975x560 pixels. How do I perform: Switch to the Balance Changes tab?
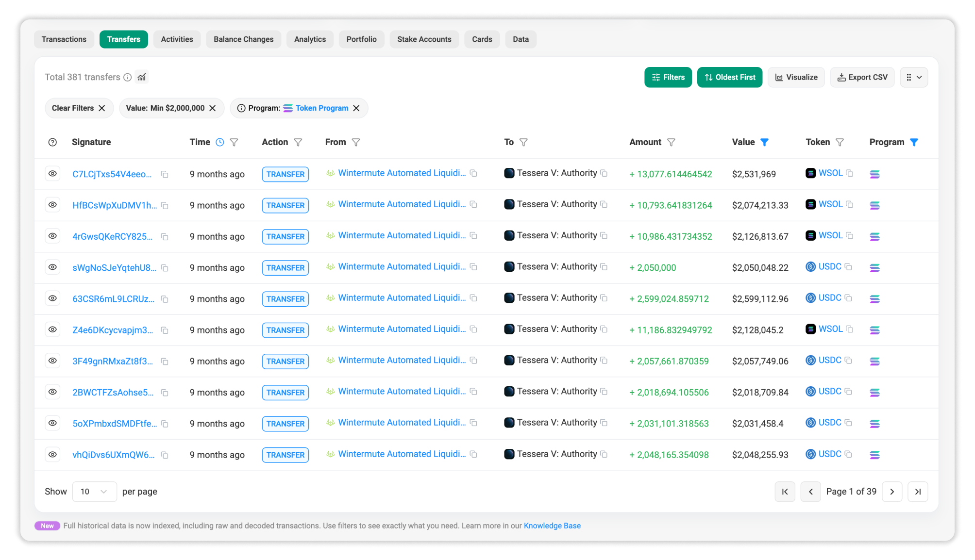tap(244, 39)
